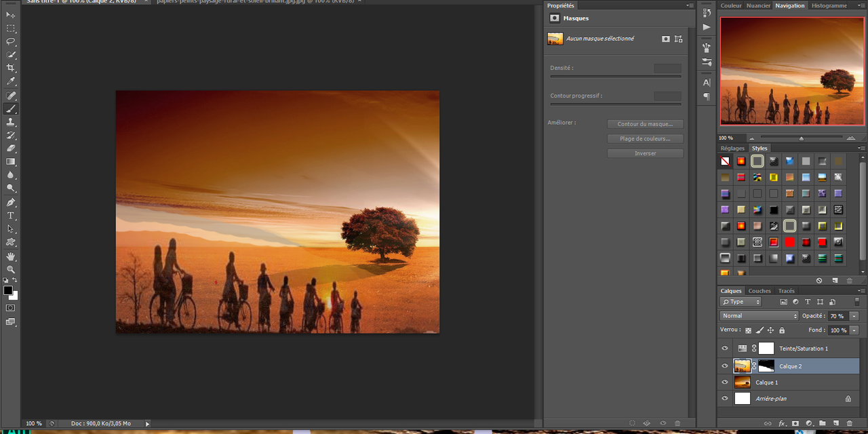Toggle layer filtering switch
868x434 pixels.
[857, 302]
